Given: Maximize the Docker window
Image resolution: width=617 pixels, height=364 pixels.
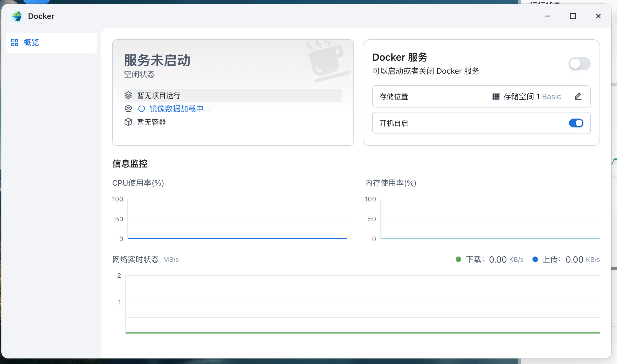Looking at the screenshot, I should click(x=573, y=16).
